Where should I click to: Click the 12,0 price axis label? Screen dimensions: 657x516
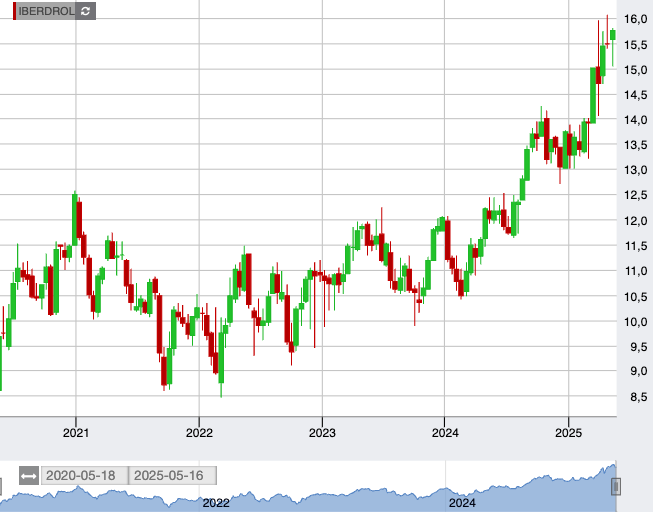636,221
